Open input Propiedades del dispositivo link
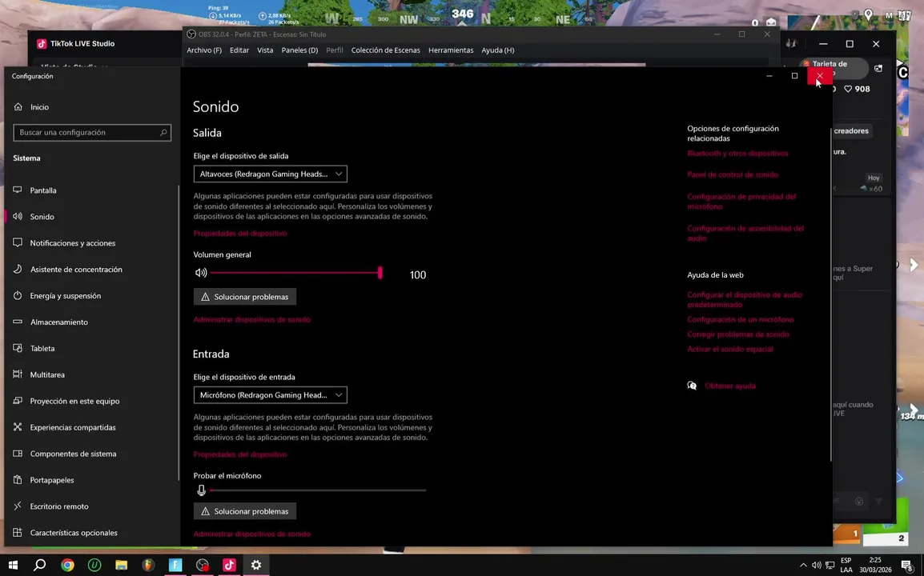Screen dimensions: 924x576 [x=240, y=454]
